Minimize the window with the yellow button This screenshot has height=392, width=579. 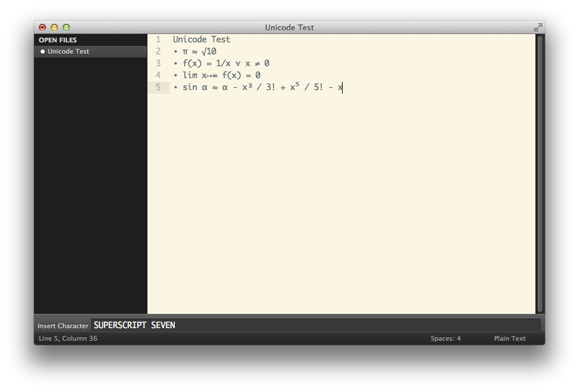tap(54, 27)
